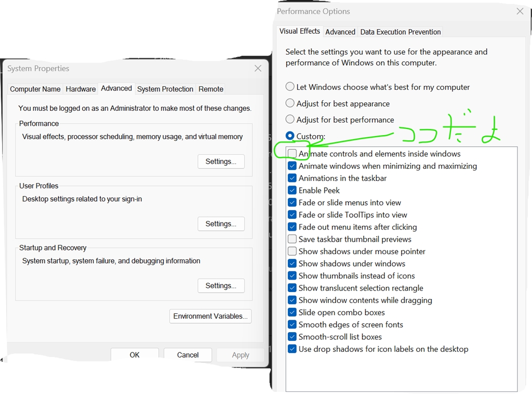
Task: Disable Smooth edges of screen fonts
Action: click(292, 325)
